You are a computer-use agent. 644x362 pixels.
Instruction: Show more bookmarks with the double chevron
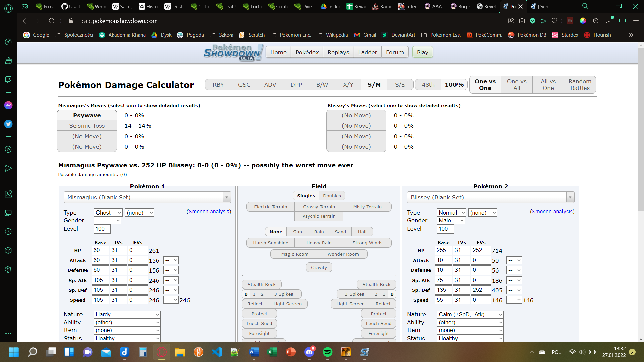click(631, 35)
